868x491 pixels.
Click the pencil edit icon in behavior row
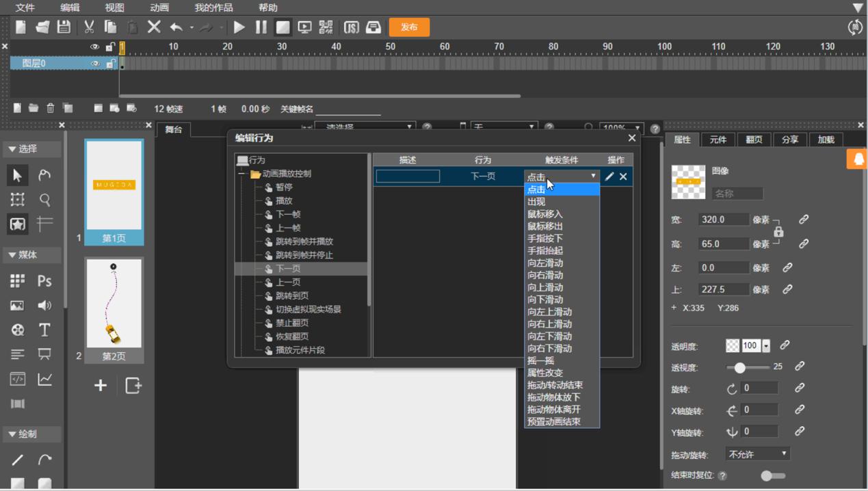pyautogui.click(x=609, y=176)
